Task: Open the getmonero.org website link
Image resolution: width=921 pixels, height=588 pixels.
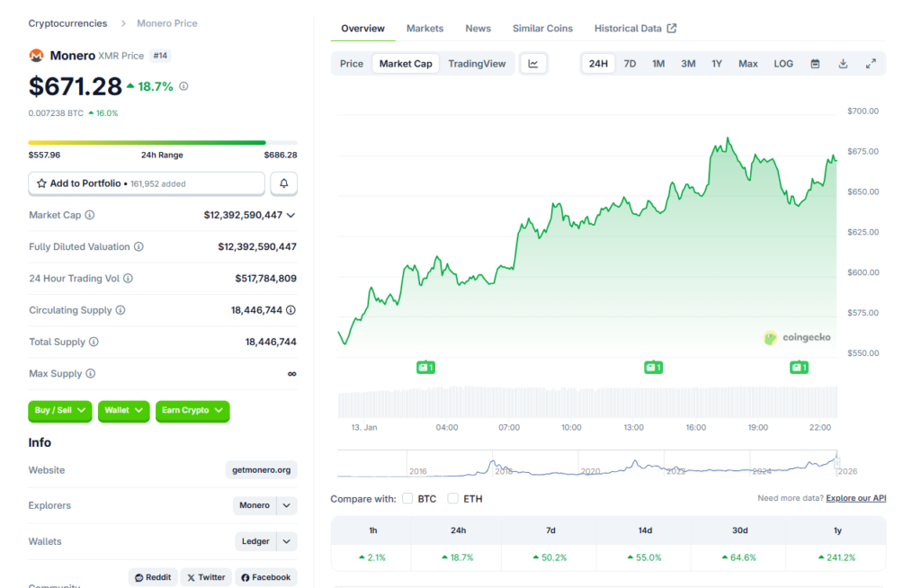Action: point(261,470)
